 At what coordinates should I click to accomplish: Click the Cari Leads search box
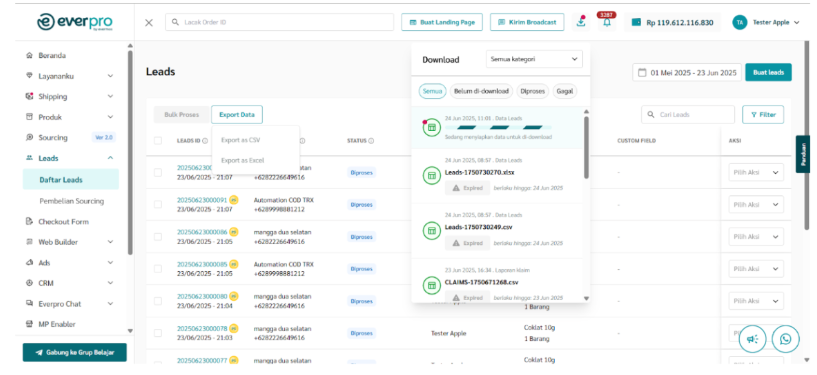[688, 115]
